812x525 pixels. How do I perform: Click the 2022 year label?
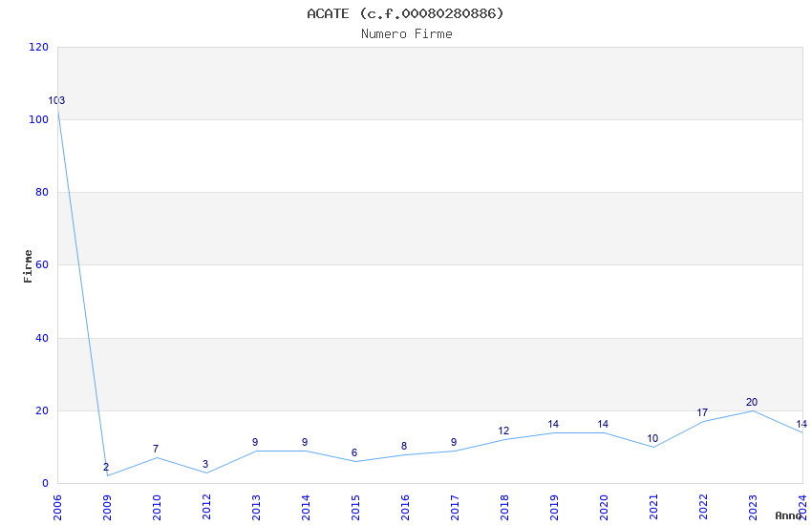pos(704,507)
